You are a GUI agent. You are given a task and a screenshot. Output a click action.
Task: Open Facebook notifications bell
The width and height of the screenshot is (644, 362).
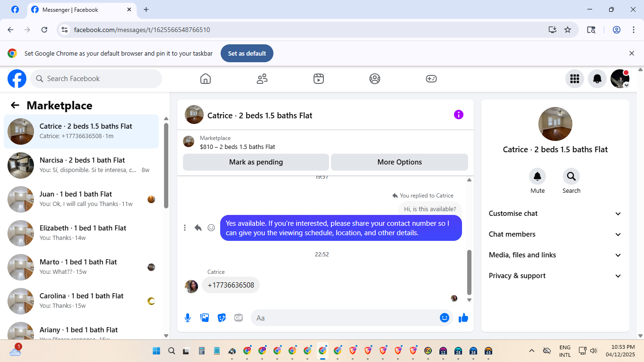pos(597,79)
